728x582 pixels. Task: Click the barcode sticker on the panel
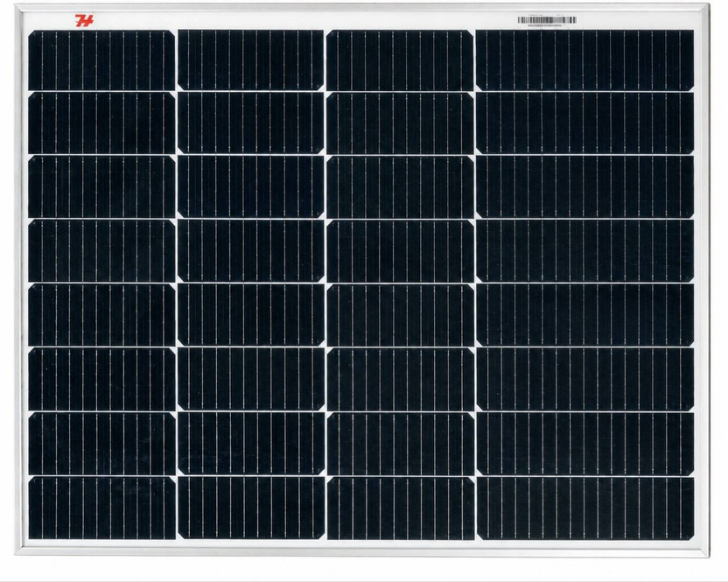point(547,21)
